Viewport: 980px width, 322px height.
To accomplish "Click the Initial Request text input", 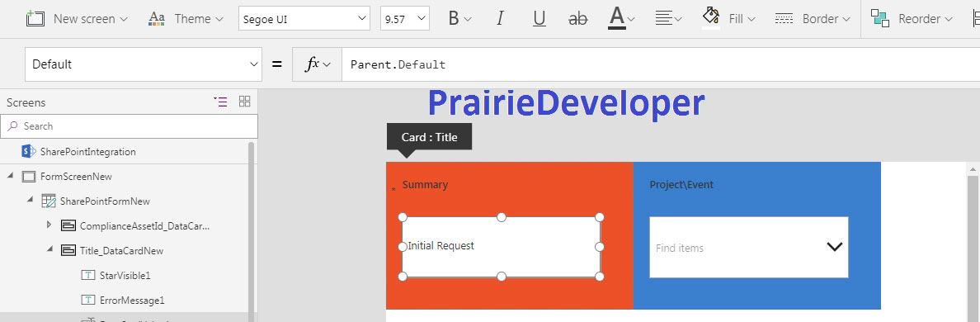I will point(501,246).
